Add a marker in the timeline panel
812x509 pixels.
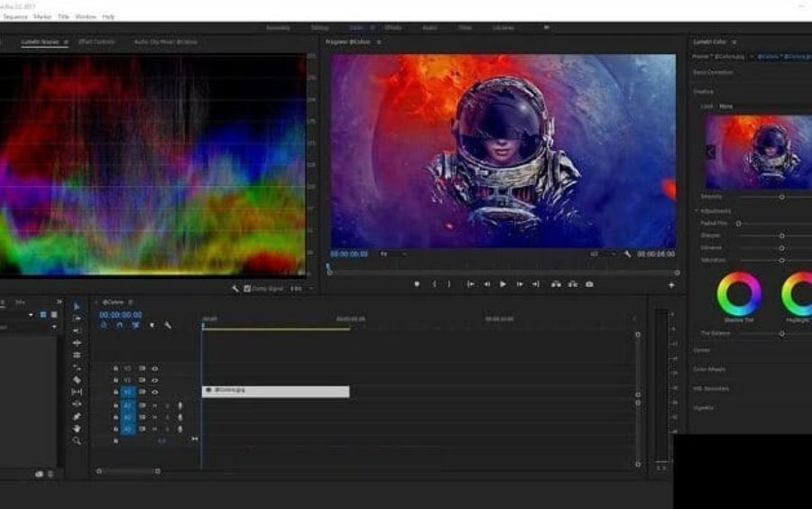[152, 325]
